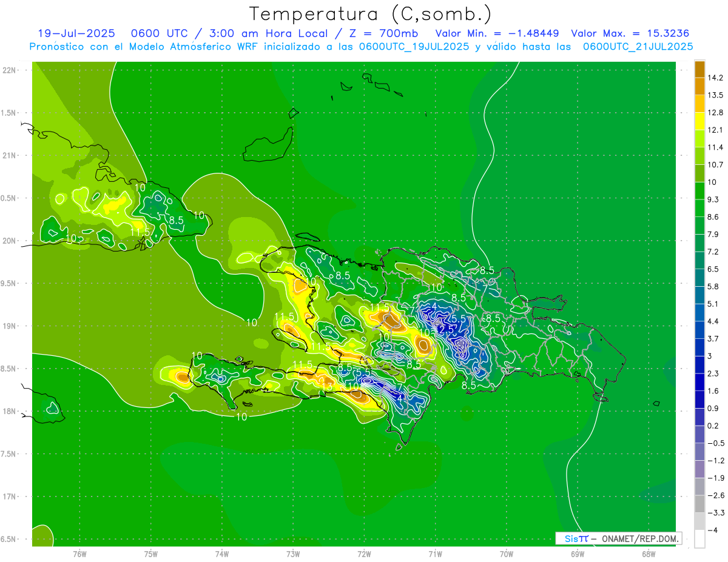The image size is (728, 562).
Task: Click the "22N" latitude axis label
Action: point(10,70)
